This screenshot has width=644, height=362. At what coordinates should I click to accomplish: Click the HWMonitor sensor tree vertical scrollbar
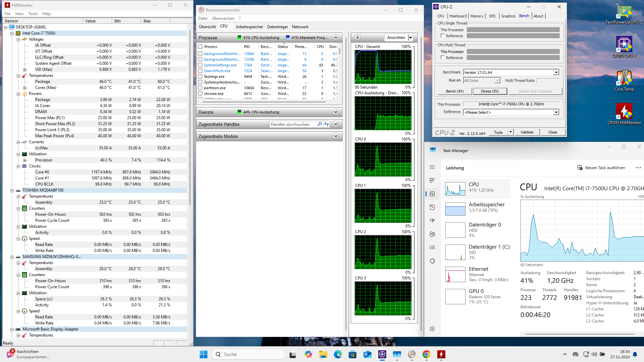(190, 117)
